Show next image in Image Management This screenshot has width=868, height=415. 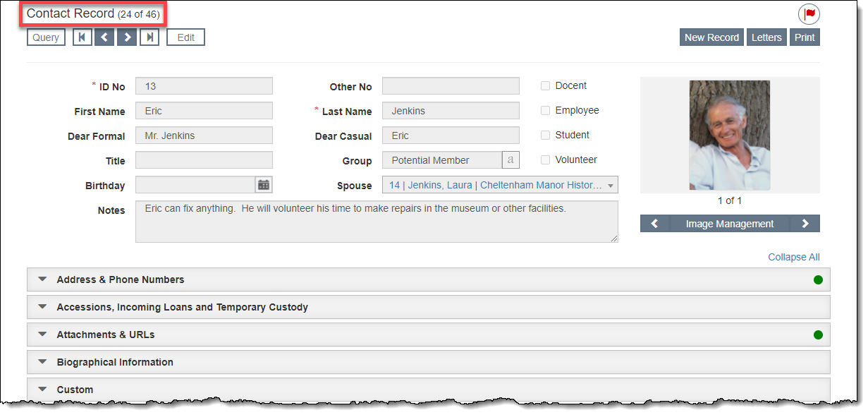tap(805, 224)
